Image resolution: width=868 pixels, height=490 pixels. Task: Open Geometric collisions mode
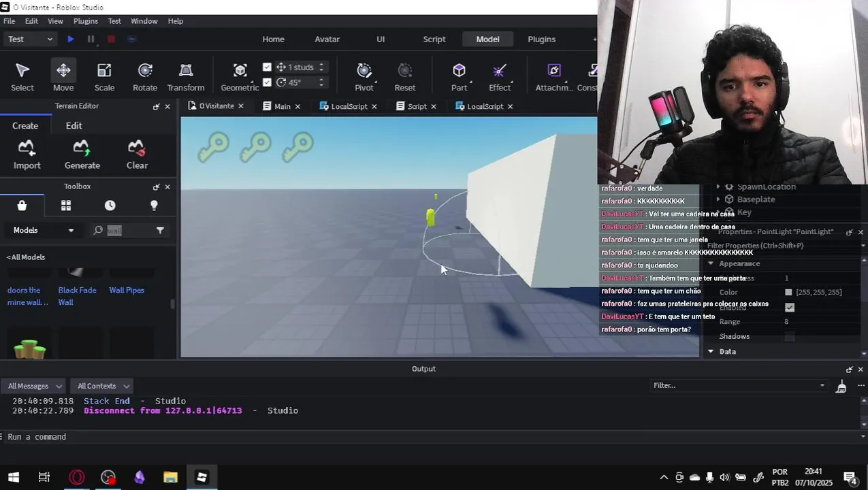coord(240,76)
